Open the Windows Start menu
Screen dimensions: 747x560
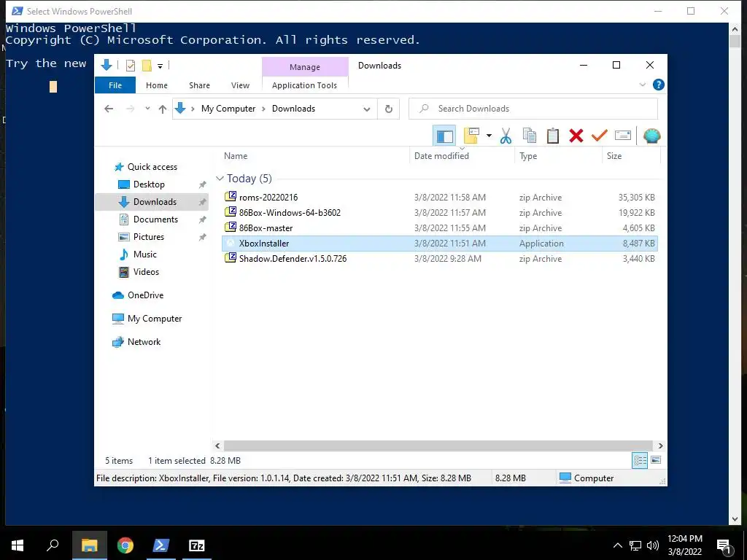(18, 545)
